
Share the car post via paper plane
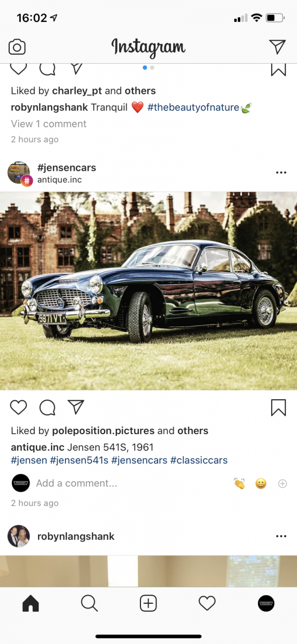76,407
